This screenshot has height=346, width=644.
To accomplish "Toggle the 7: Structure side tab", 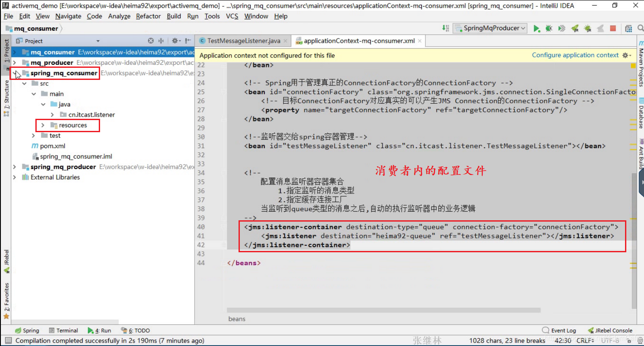I will 6,98.
